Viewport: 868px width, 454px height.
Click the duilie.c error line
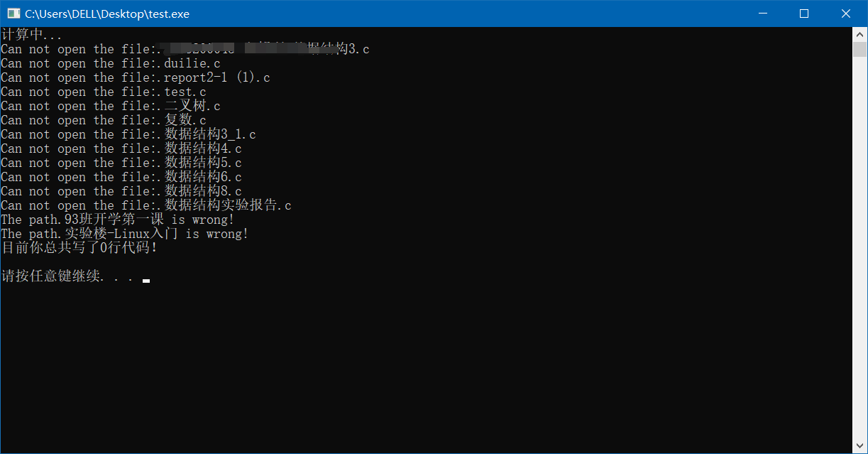pyautogui.click(x=110, y=63)
